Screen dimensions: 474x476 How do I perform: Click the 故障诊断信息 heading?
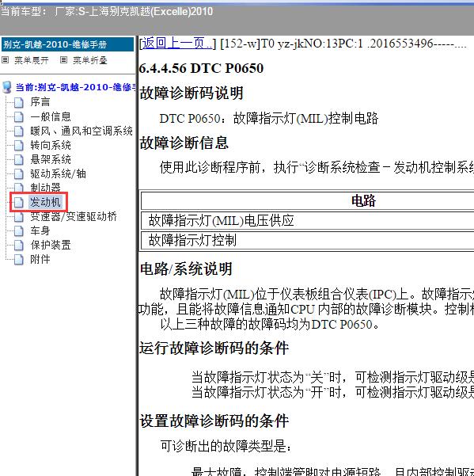point(184,143)
